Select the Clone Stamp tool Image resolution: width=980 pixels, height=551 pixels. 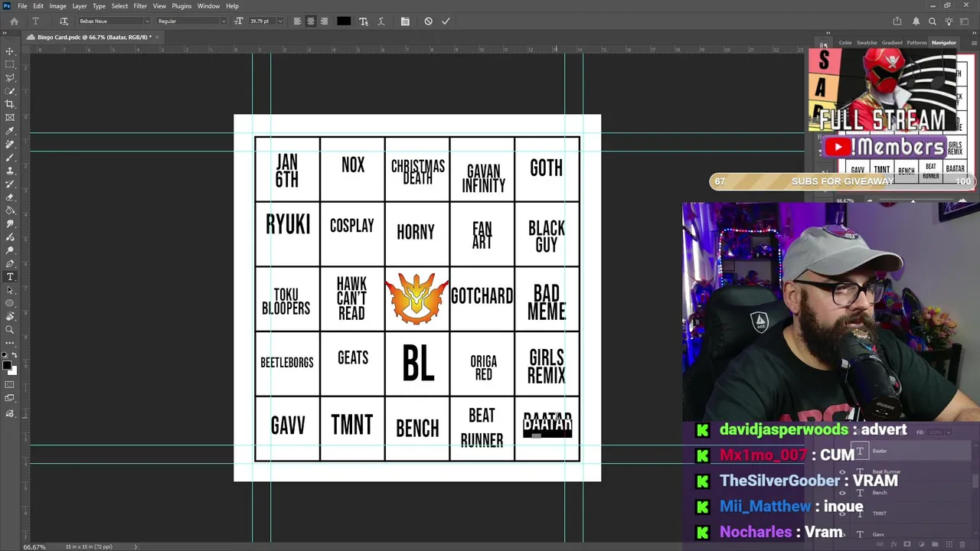10,171
